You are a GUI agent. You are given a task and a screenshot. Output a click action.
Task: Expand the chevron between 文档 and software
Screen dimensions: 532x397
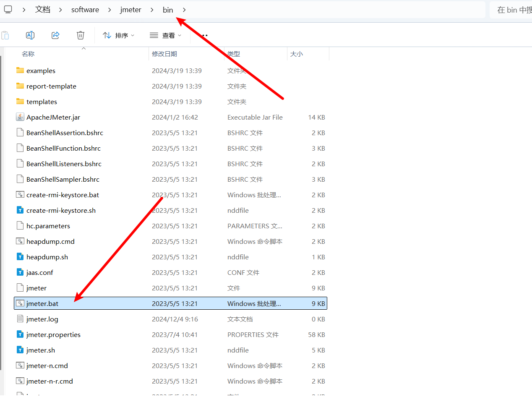pos(61,10)
